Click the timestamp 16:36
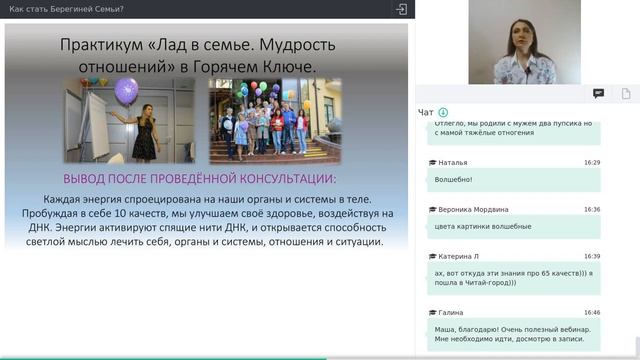 coord(592,209)
